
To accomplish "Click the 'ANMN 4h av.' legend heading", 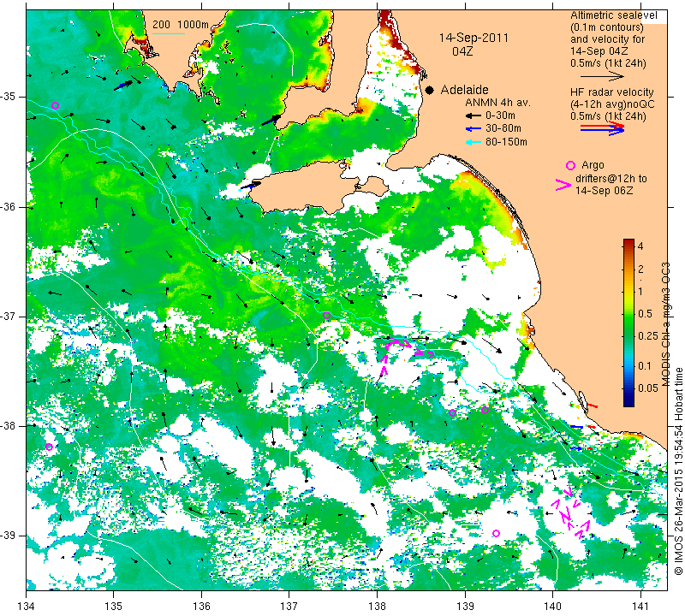I will pyautogui.click(x=497, y=103).
